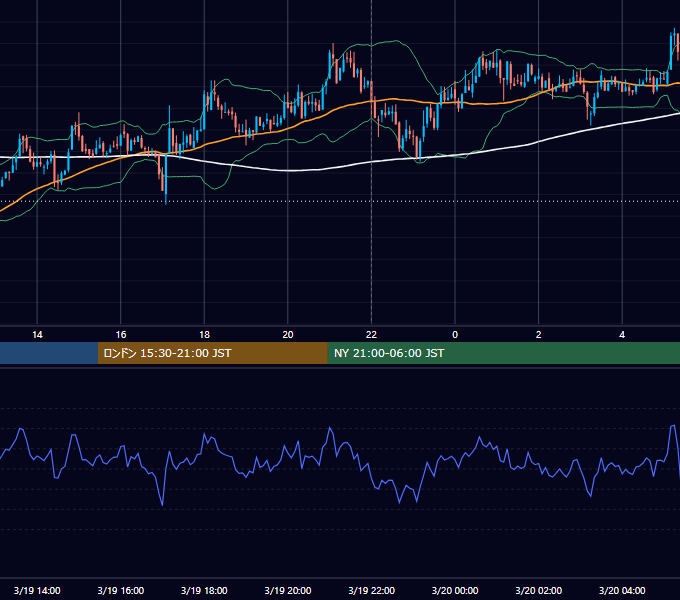Click the 3/20 04:00 time label
Viewport: 680px width, 600px height.
point(622,590)
